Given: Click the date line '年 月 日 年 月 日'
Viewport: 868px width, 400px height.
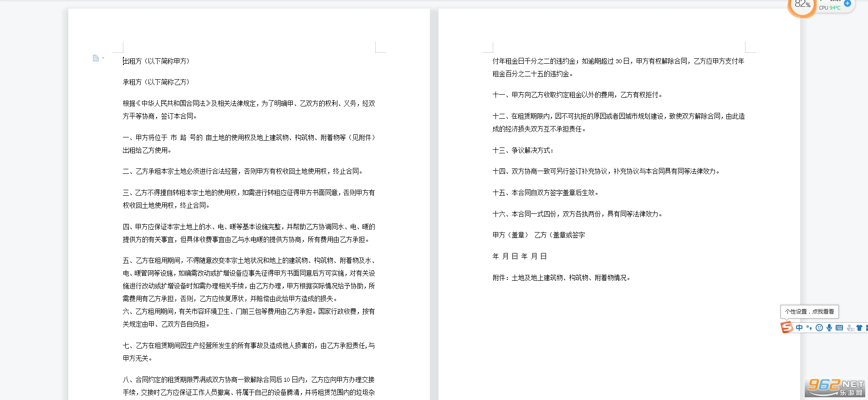Looking at the screenshot, I should tap(520, 256).
